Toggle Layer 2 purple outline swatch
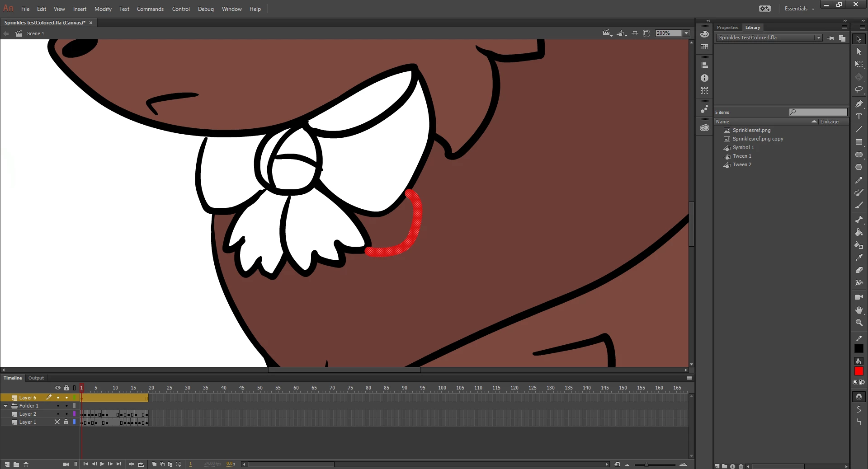 (x=75, y=414)
